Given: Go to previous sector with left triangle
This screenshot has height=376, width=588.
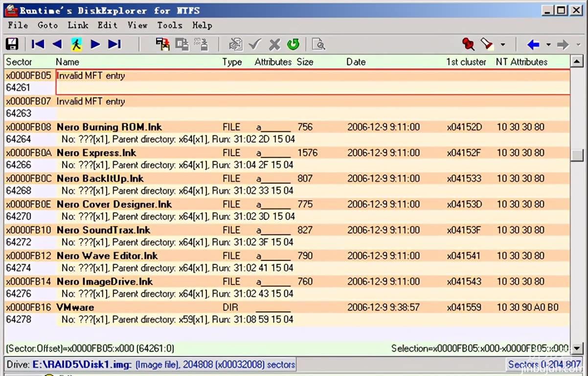Looking at the screenshot, I should coord(57,44).
